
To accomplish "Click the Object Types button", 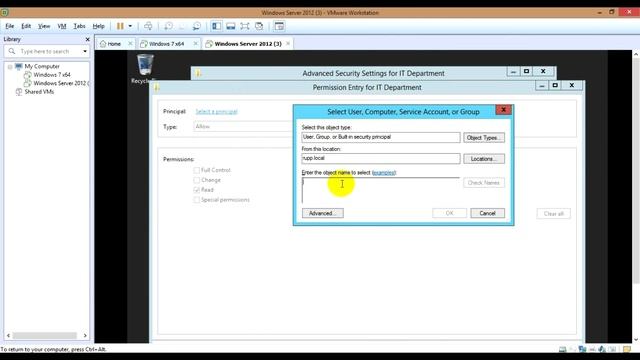I will [484, 138].
